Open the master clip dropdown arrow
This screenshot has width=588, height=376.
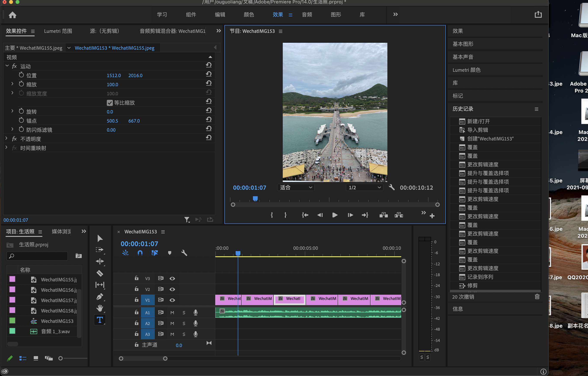pyautogui.click(x=69, y=48)
